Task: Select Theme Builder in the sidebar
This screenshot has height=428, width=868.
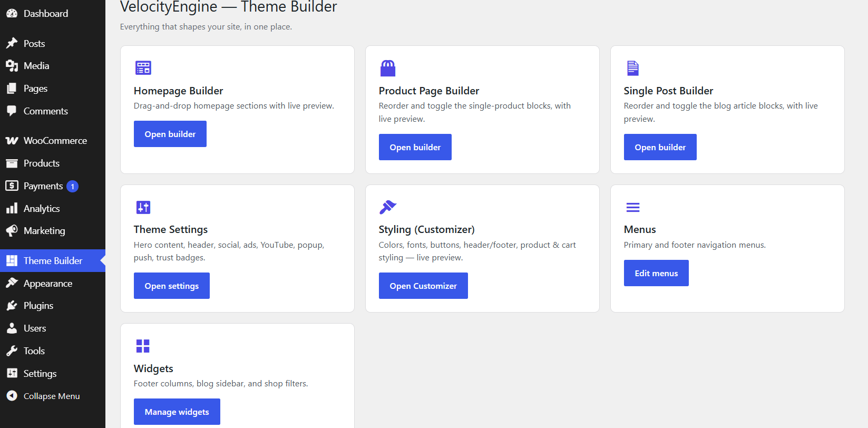Action: [x=53, y=260]
